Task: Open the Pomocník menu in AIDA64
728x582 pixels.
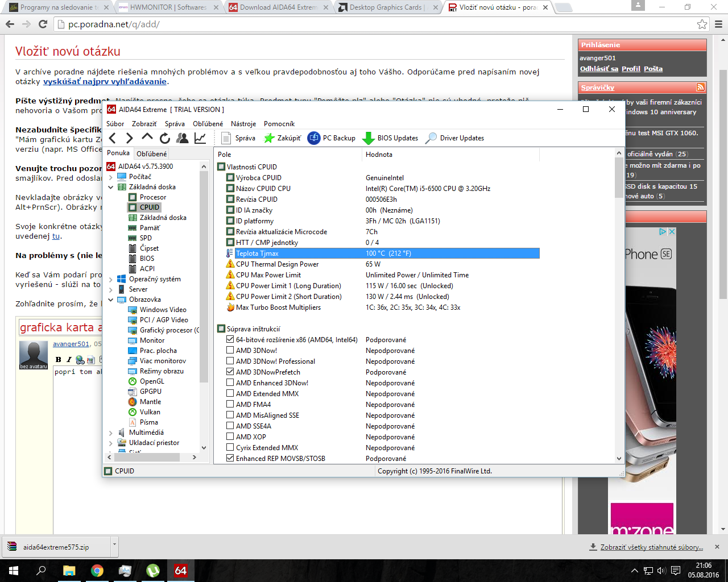Action: pos(279,124)
